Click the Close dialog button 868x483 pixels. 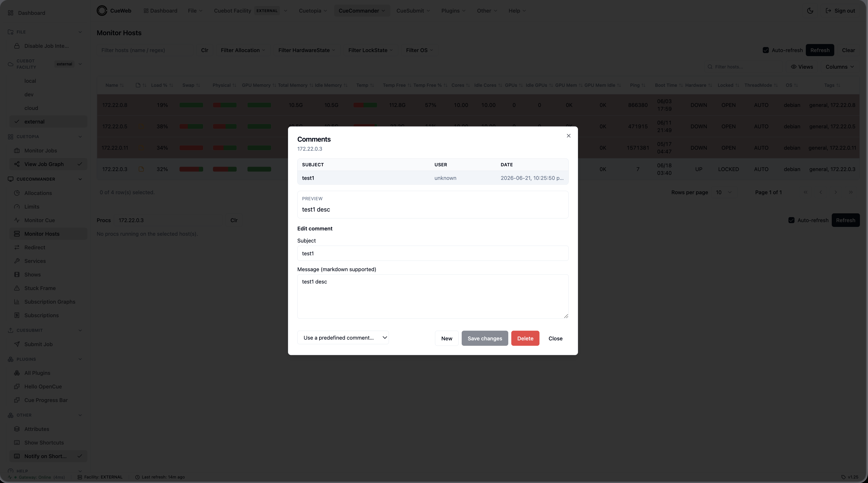(555, 338)
